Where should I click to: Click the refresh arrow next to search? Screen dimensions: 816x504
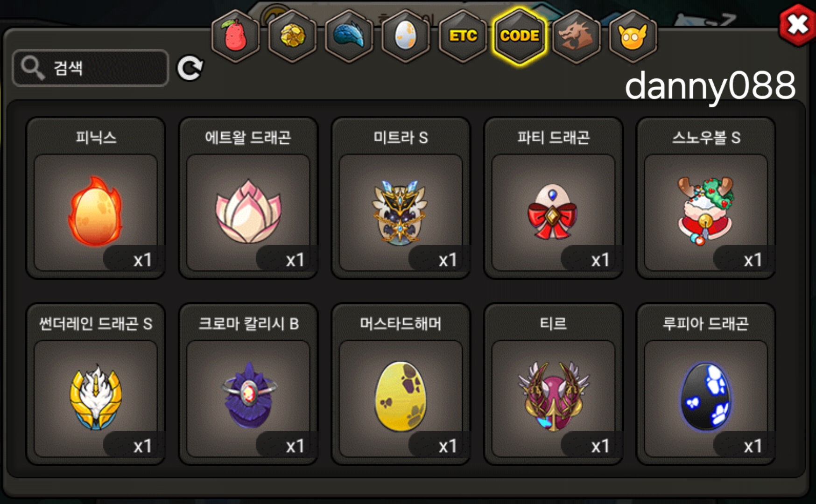(x=190, y=68)
